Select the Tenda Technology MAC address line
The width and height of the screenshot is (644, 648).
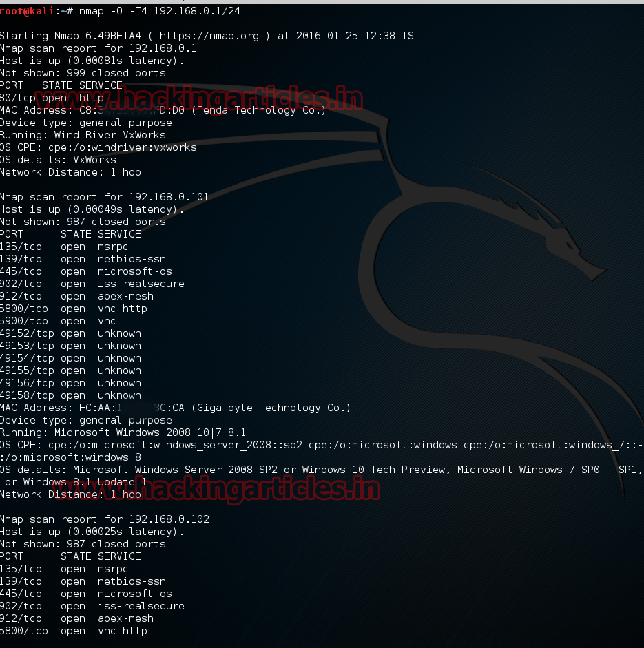[162, 110]
